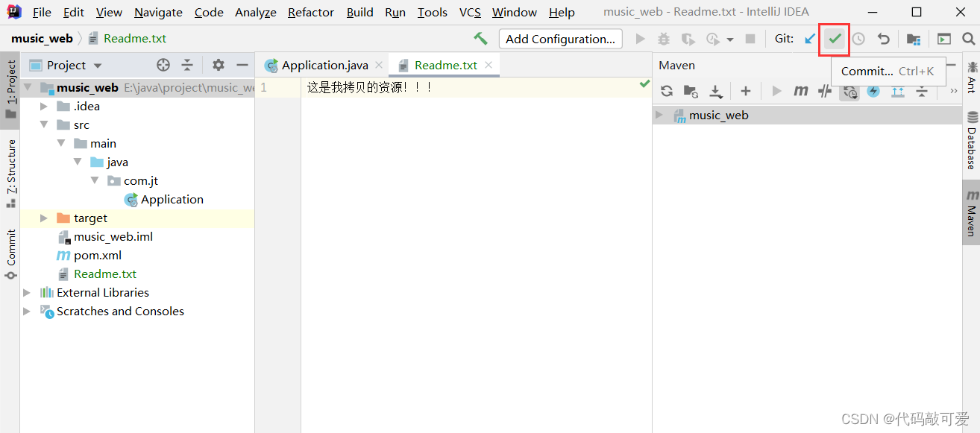This screenshot has width=980, height=433.
Task: Open the VCS menu
Action: coord(470,12)
